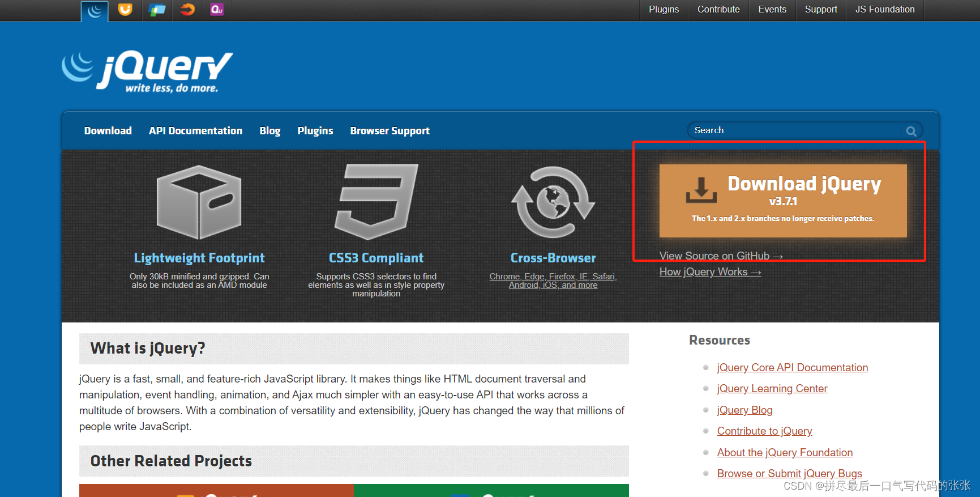The image size is (980, 497).
Task: Click the Cross-Browser globe icon
Action: tap(553, 202)
